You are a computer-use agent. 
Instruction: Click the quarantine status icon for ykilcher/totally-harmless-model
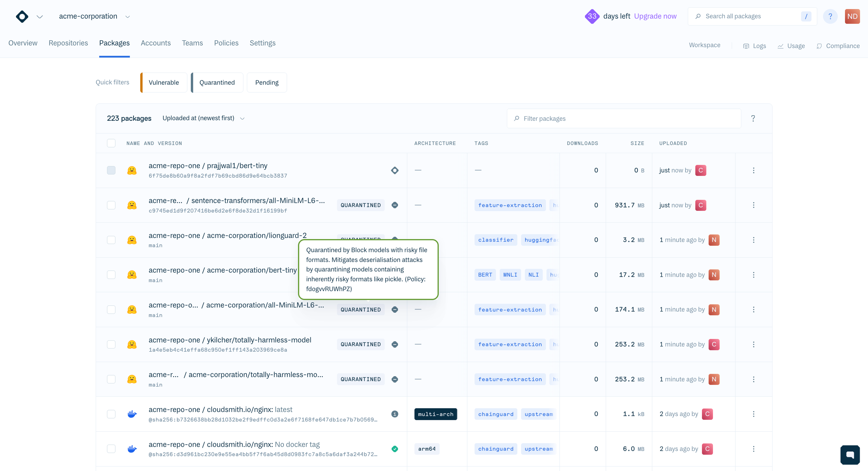pyautogui.click(x=395, y=344)
